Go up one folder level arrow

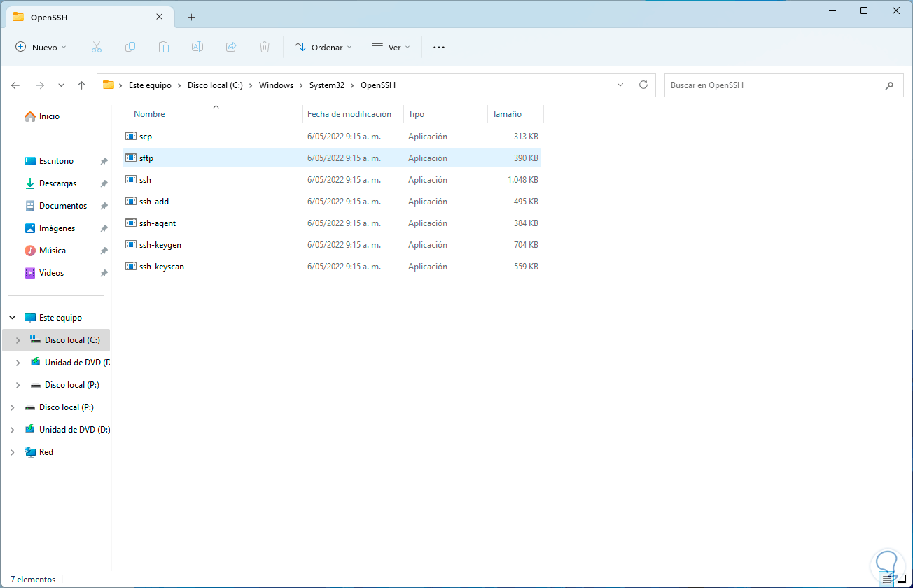point(81,85)
